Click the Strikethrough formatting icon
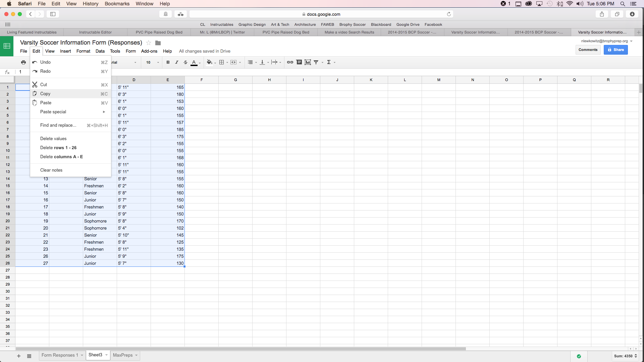This screenshot has width=644, height=362. click(x=185, y=62)
